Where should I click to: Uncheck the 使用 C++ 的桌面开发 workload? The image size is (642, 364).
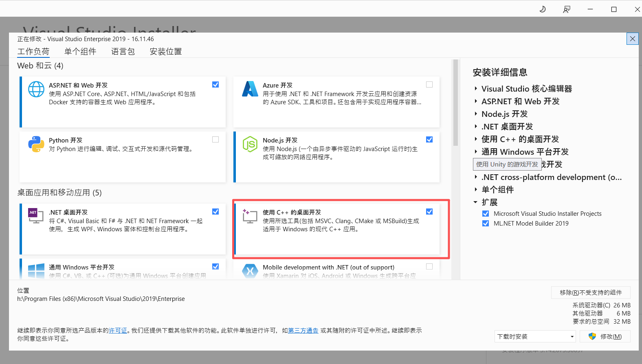click(x=429, y=212)
